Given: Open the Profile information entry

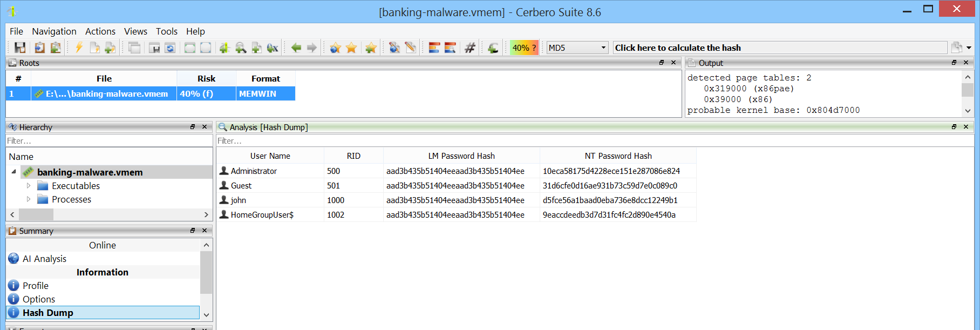Looking at the screenshot, I should [x=36, y=286].
